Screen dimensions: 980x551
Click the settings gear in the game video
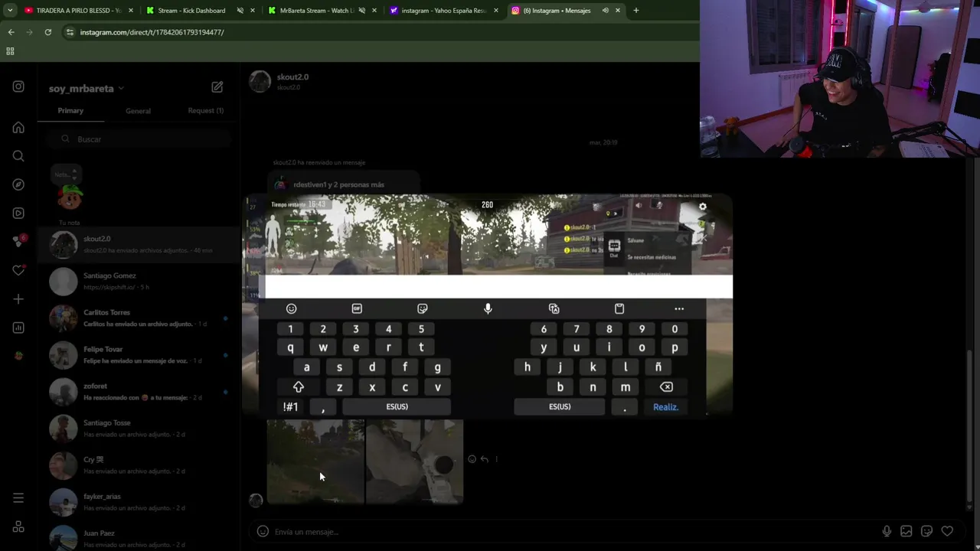[x=703, y=207]
